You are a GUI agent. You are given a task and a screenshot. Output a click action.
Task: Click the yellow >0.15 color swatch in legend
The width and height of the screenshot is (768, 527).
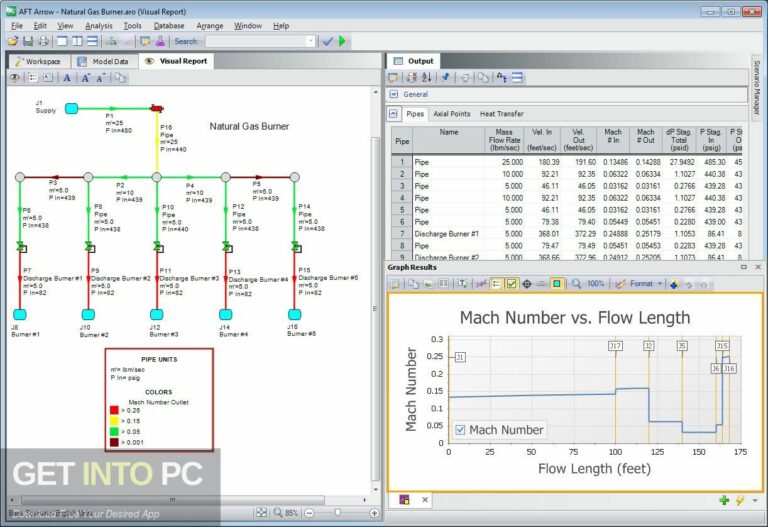[x=114, y=421]
